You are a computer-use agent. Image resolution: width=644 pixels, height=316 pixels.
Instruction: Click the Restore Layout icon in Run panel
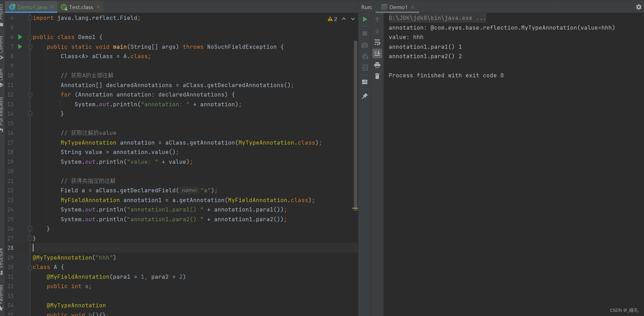pos(365,82)
